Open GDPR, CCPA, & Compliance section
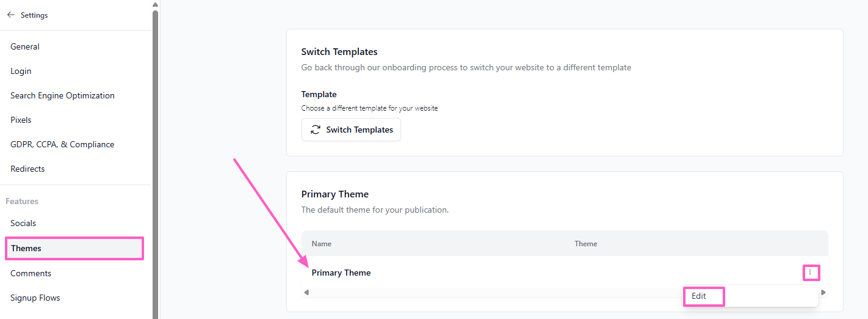The height and width of the screenshot is (319, 868). [x=62, y=144]
